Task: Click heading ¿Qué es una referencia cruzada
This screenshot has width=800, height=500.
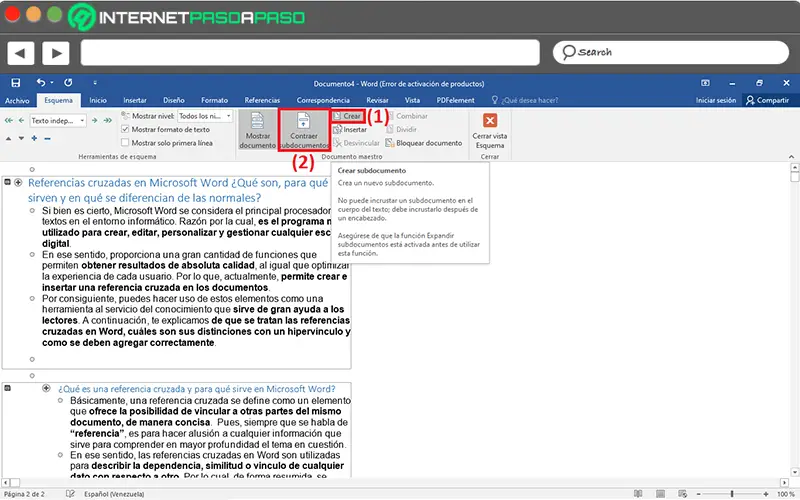Action: [x=196, y=389]
